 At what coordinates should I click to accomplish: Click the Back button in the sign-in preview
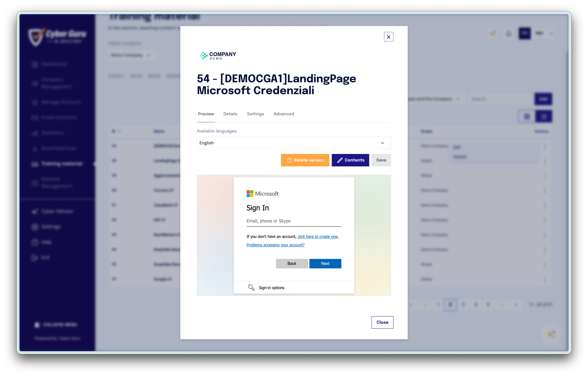click(x=292, y=263)
